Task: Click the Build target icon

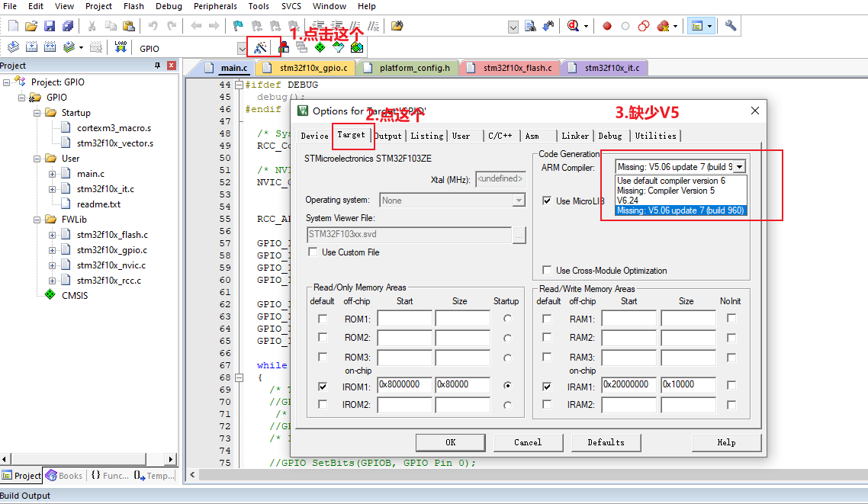Action: (x=31, y=47)
